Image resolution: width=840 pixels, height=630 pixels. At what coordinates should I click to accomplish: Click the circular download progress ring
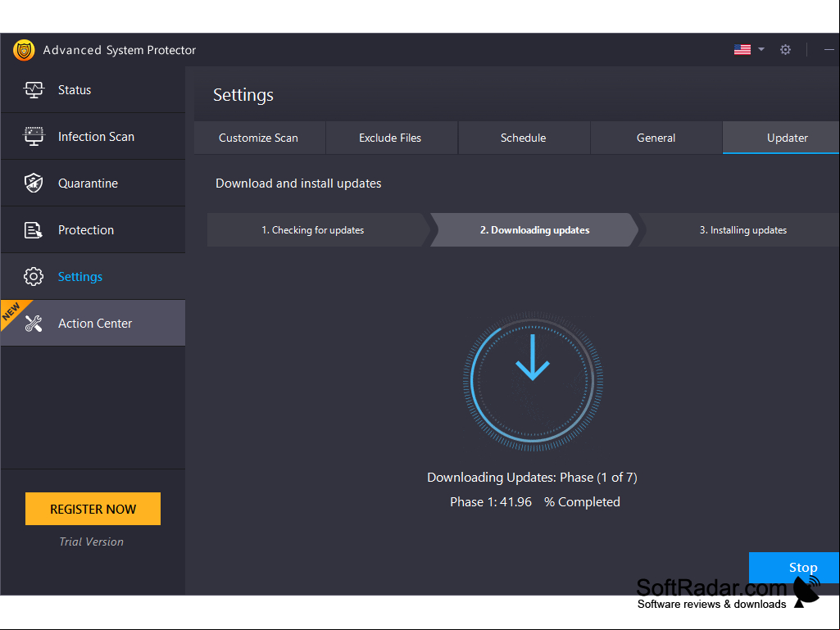coord(533,382)
